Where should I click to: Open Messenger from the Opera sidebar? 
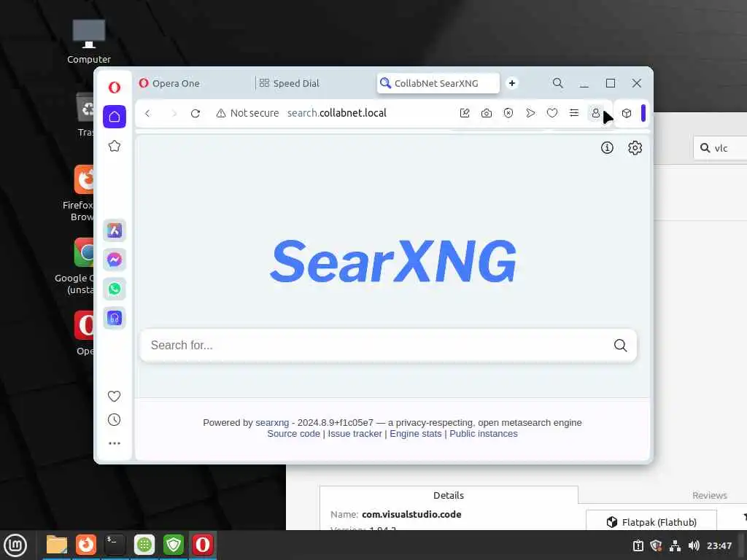115,260
